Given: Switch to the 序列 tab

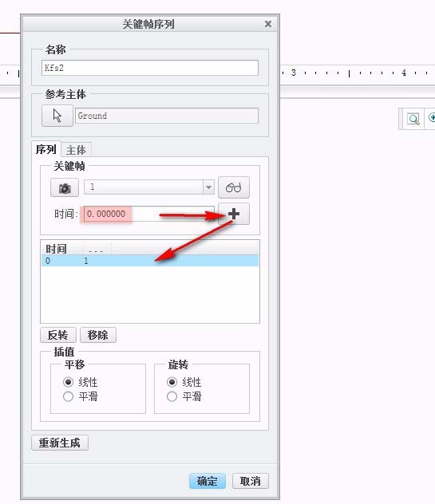Looking at the screenshot, I should [x=46, y=149].
